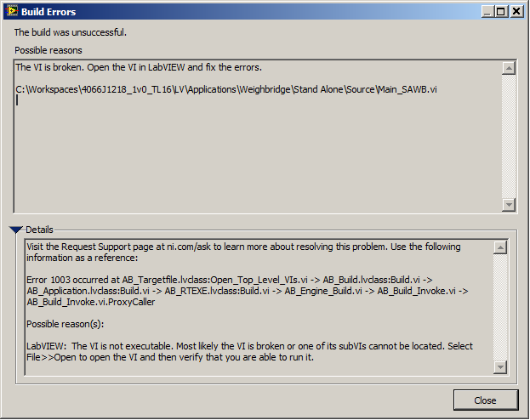This screenshot has height=420, width=530.
Task: Click up arrow in Possible reasons scrollbar
Action: click(x=509, y=68)
